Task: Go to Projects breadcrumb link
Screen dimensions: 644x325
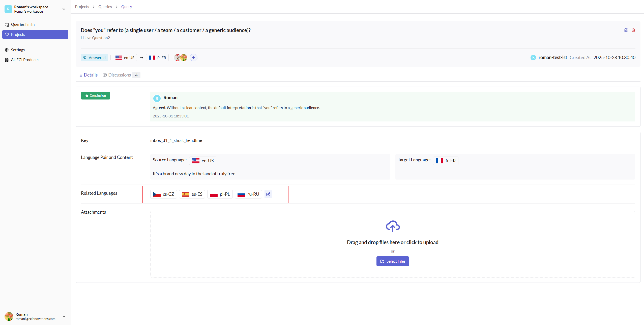Action: point(82,7)
